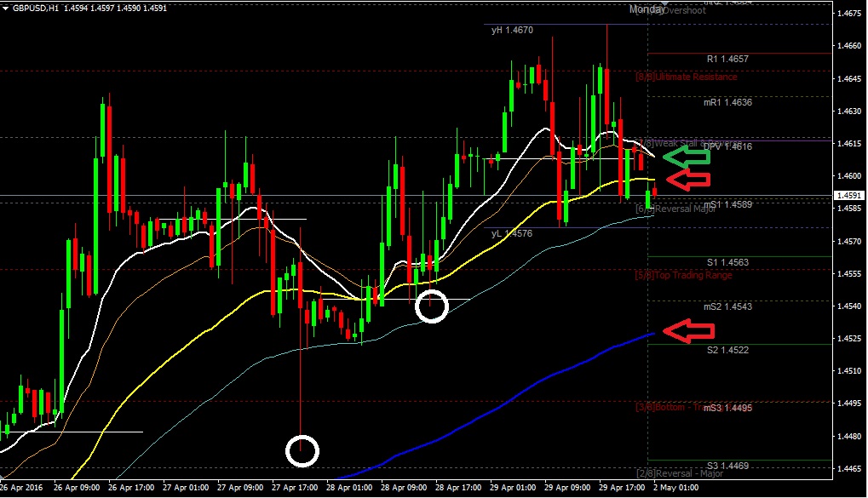Image resolution: width=868 pixels, height=498 pixels.
Task: Select the [2/8]Reversal - Major label
Action: (680, 473)
